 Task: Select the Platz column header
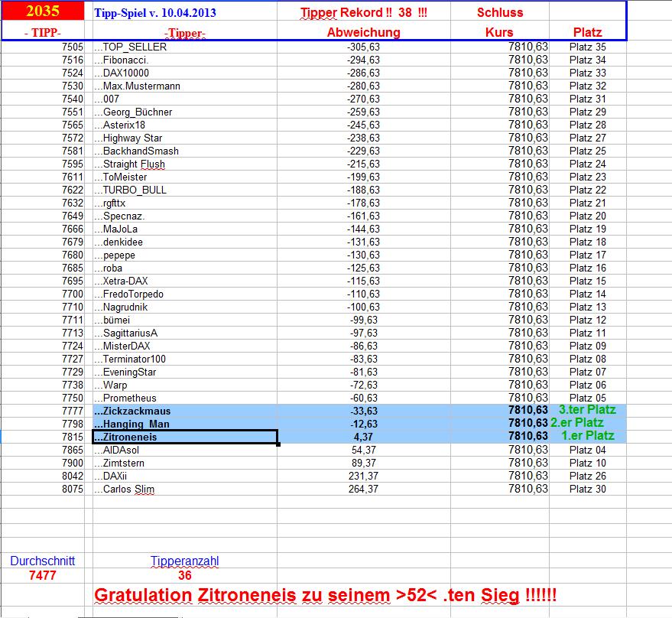[x=588, y=32]
